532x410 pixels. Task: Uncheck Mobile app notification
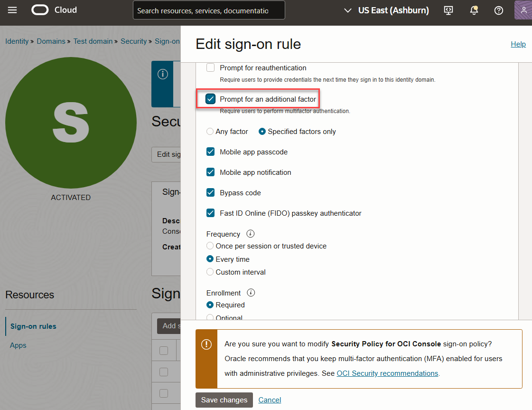tap(210, 172)
